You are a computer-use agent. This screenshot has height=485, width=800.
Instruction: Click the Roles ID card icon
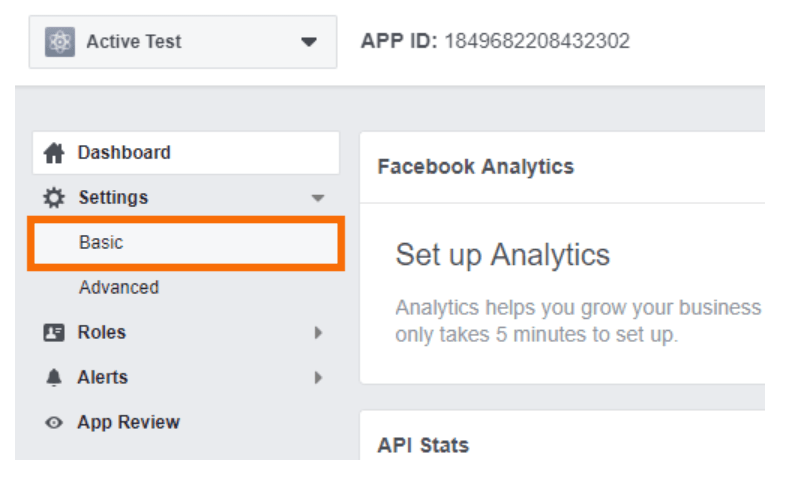pyautogui.click(x=54, y=333)
